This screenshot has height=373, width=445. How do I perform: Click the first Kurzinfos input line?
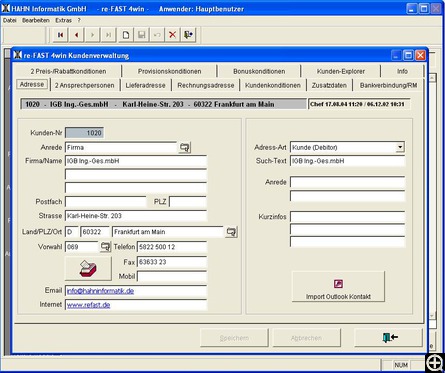(348, 217)
